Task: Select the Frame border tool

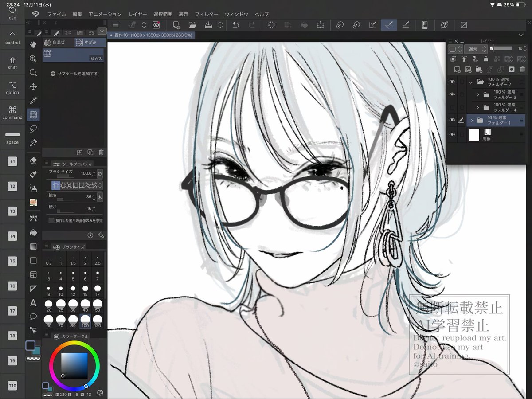Action: 33,275
